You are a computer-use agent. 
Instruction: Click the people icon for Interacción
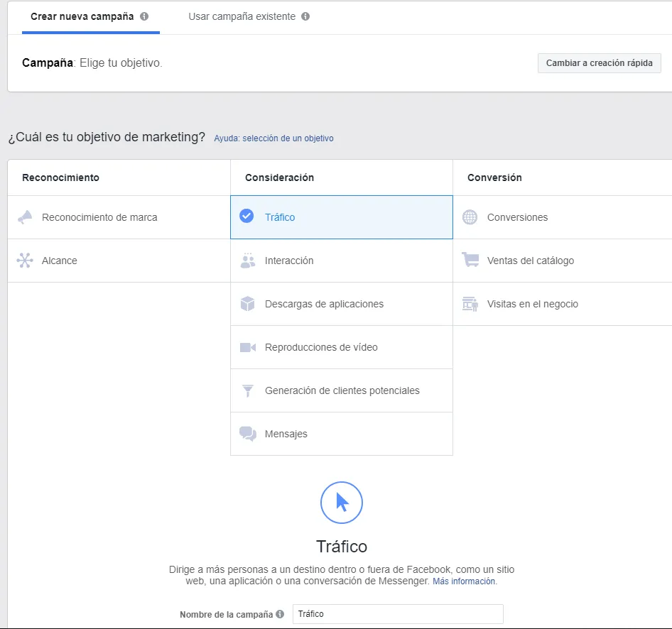tap(248, 261)
